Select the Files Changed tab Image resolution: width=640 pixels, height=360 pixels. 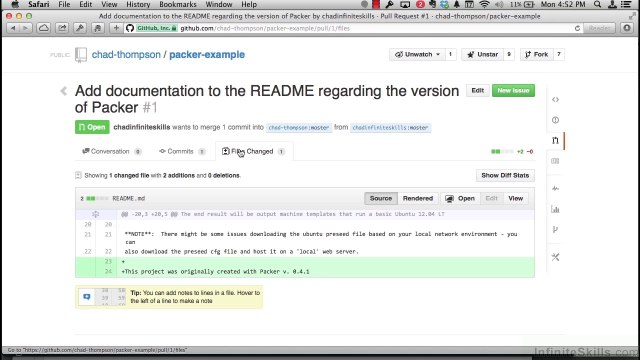click(253, 151)
